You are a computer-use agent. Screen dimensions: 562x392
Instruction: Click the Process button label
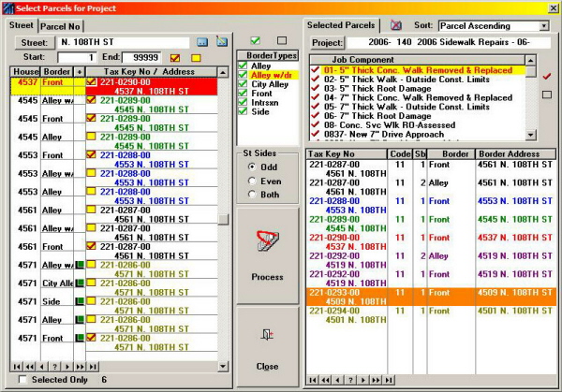tap(267, 277)
